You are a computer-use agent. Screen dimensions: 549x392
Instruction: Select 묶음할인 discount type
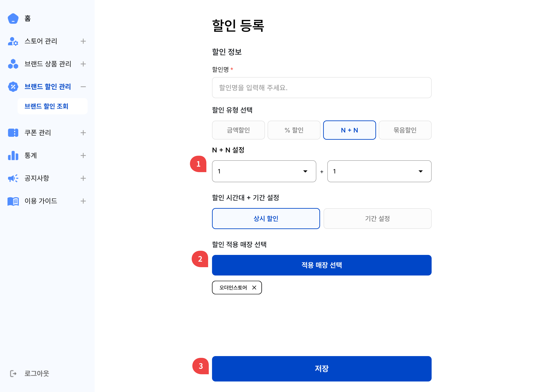pos(405,130)
